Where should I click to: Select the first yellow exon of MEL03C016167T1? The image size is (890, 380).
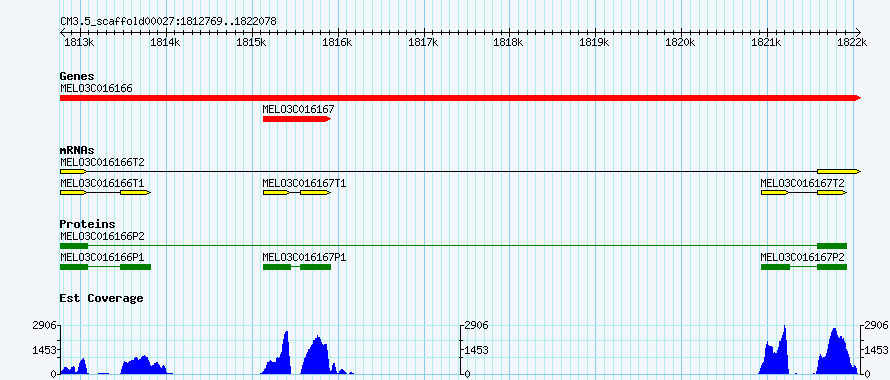click(276, 193)
